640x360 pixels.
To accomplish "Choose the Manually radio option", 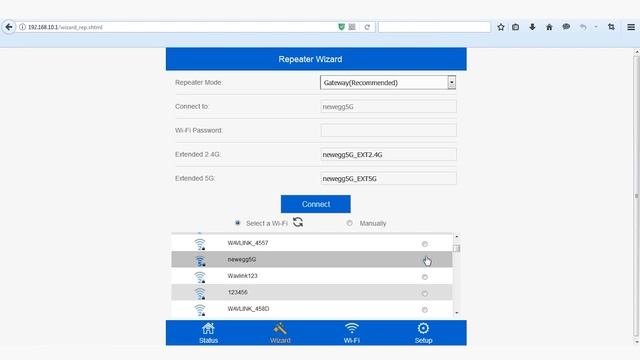I will pyautogui.click(x=349, y=223).
